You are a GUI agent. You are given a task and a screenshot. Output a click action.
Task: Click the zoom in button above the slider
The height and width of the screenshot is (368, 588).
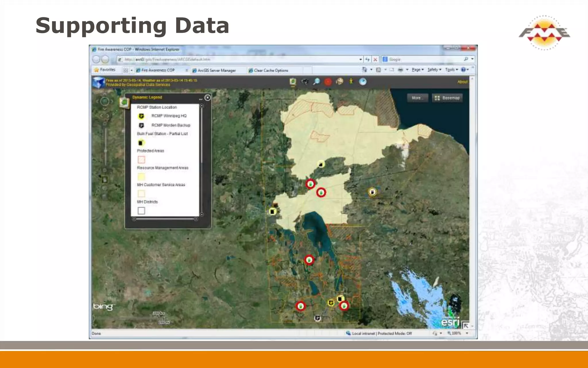click(105, 124)
